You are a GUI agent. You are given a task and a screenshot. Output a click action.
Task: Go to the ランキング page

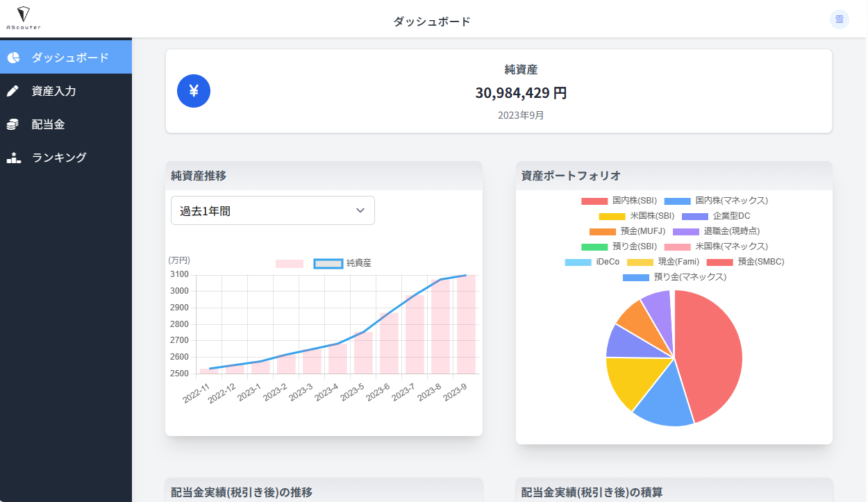point(59,158)
